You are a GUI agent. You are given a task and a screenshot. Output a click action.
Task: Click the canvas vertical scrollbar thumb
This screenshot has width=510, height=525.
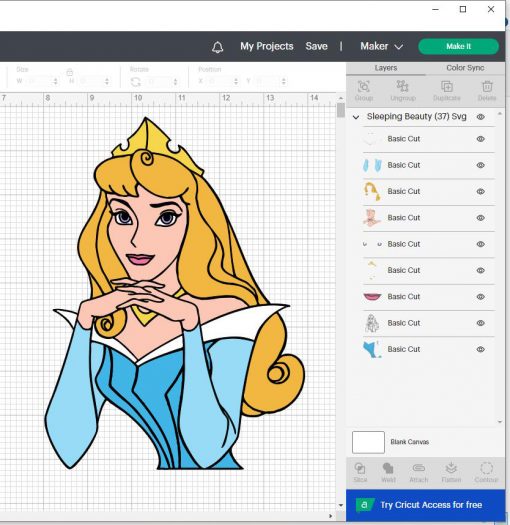341,110
